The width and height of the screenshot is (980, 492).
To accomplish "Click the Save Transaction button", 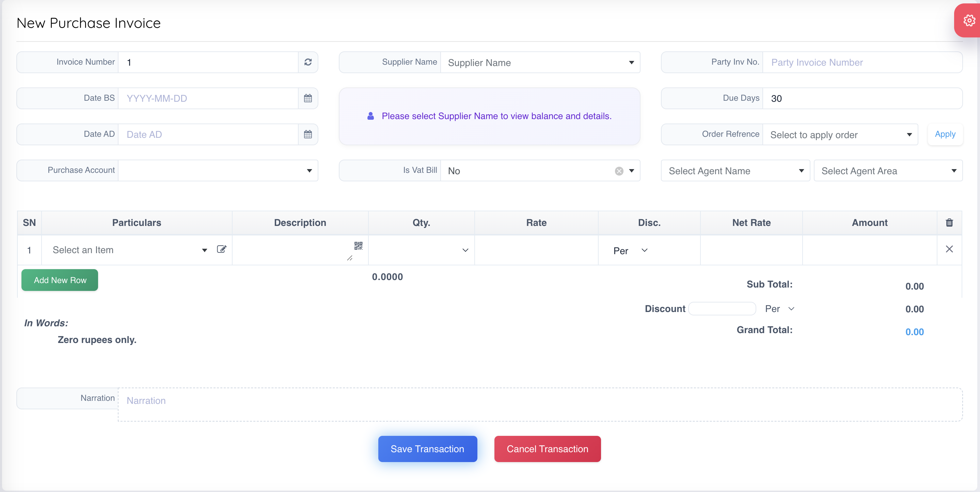I will tap(427, 449).
